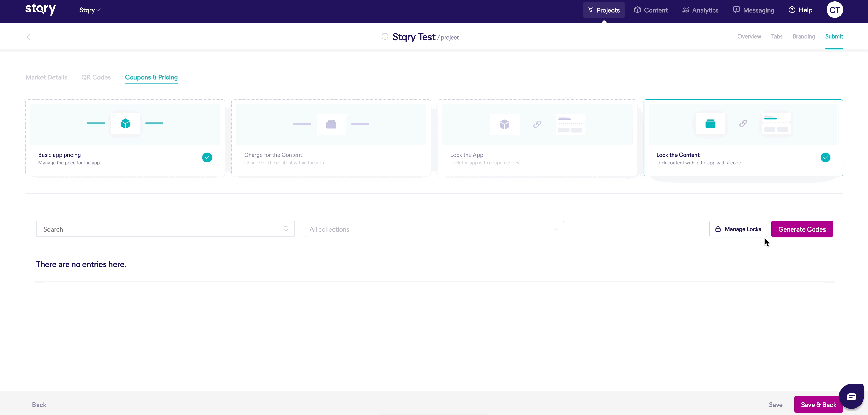
Task: Uncheck the Basic app pricing checkmark
Action: [x=207, y=158]
